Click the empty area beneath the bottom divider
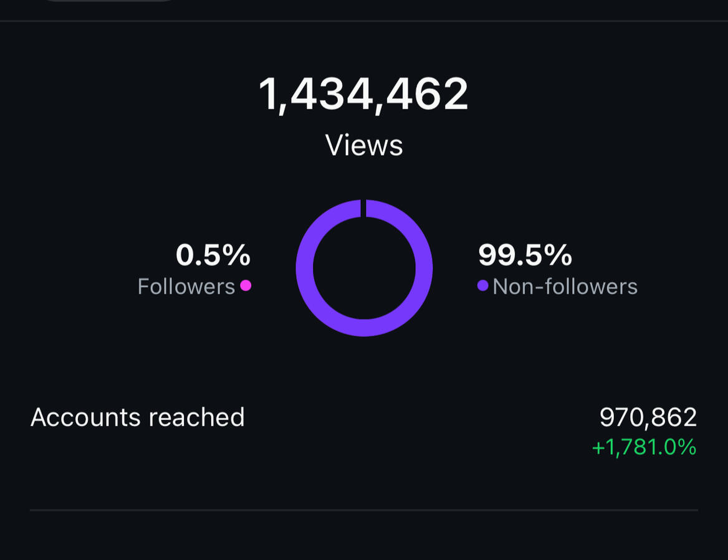728x560 pixels. [364, 537]
